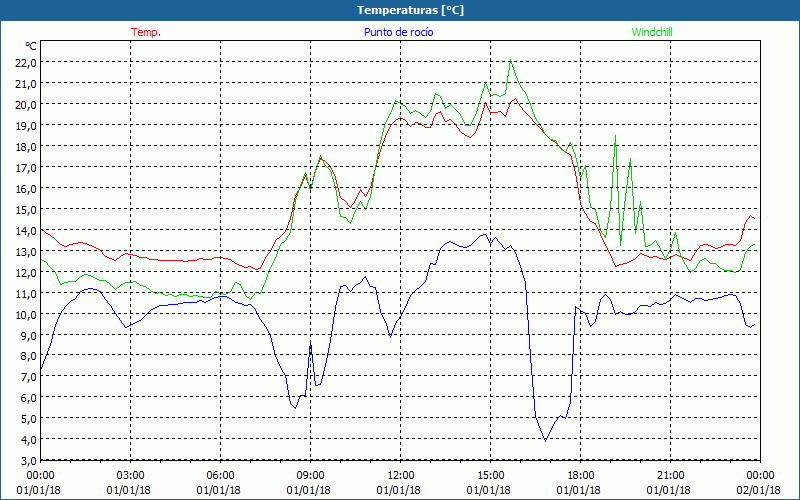This screenshot has height=500, width=800.
Task: Click the 8,0 y-axis value
Action: 28,356
